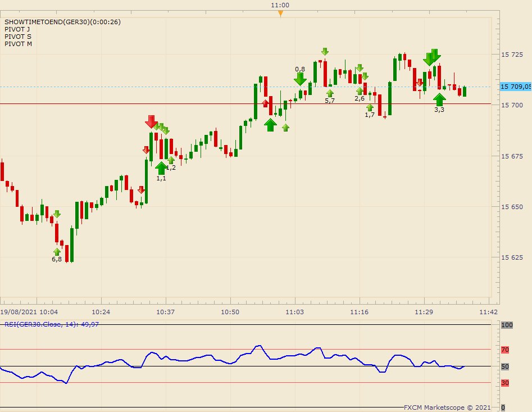This screenshot has height=412, width=532.
Task: Click the 11:16 time axis label
Action: (360, 312)
